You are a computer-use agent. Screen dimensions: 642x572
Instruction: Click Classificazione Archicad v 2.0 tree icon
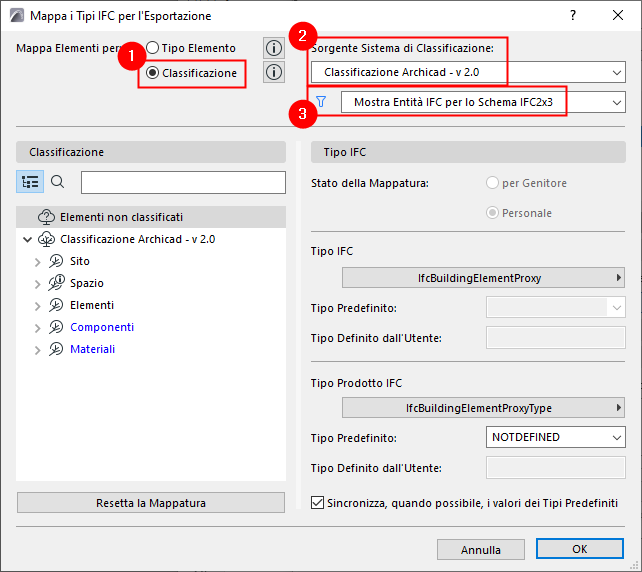[46, 239]
